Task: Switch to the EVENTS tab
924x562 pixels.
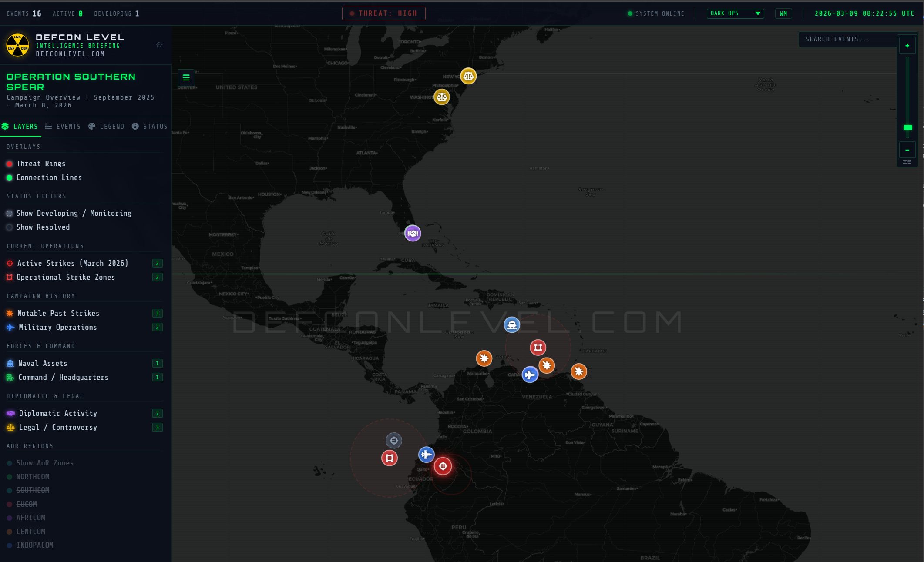Action: [63, 127]
